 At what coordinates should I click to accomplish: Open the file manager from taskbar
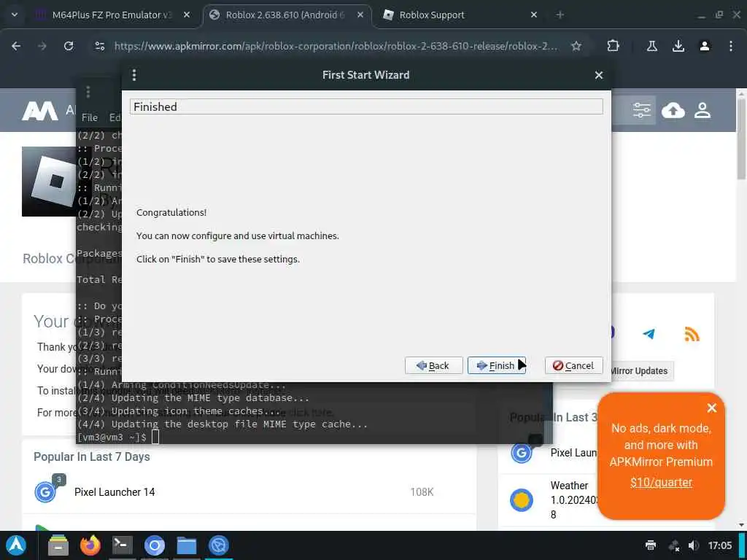[x=186, y=545]
